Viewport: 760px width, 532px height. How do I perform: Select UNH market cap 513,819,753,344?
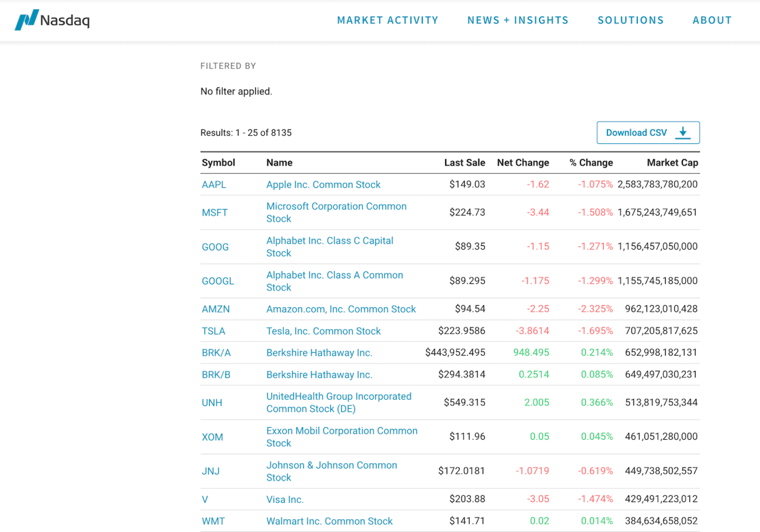point(661,402)
